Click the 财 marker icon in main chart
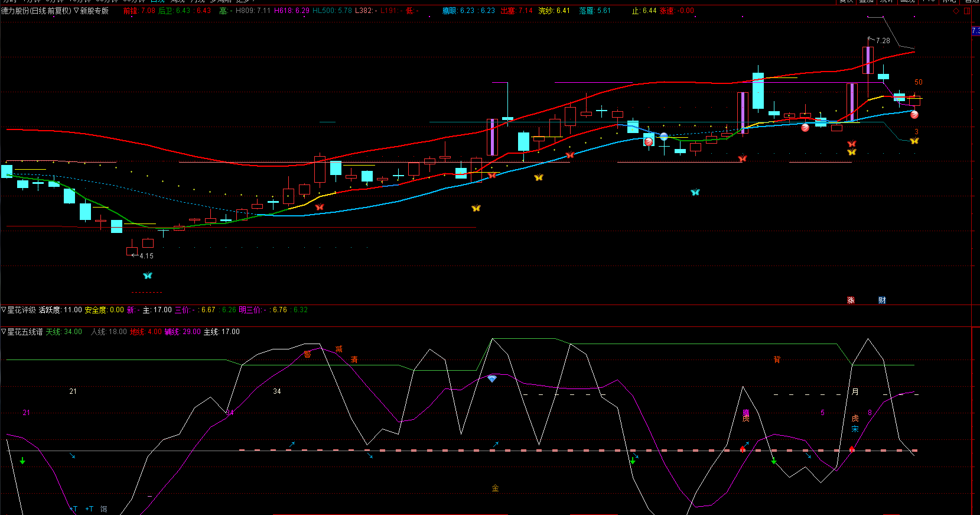Screen dimensions: 980x515 [882, 300]
